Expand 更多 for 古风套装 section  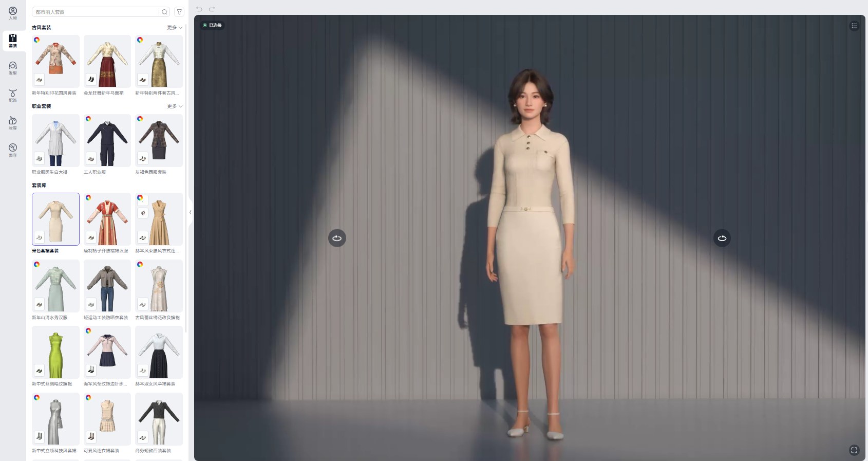175,28
